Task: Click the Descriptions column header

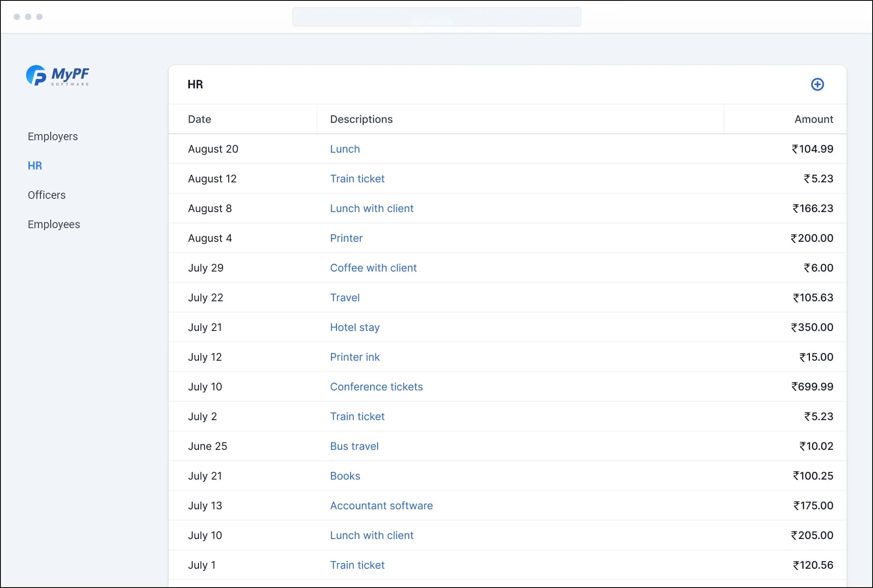Action: point(361,119)
